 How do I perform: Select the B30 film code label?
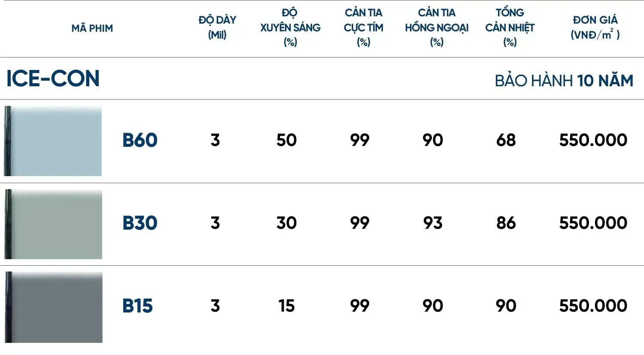tap(140, 223)
